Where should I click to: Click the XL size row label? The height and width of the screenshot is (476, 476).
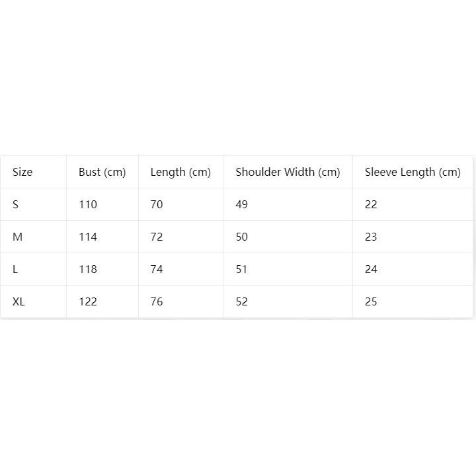(34, 301)
